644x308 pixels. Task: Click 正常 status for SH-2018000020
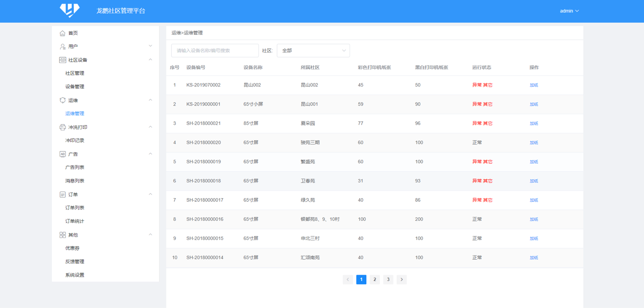477,142
